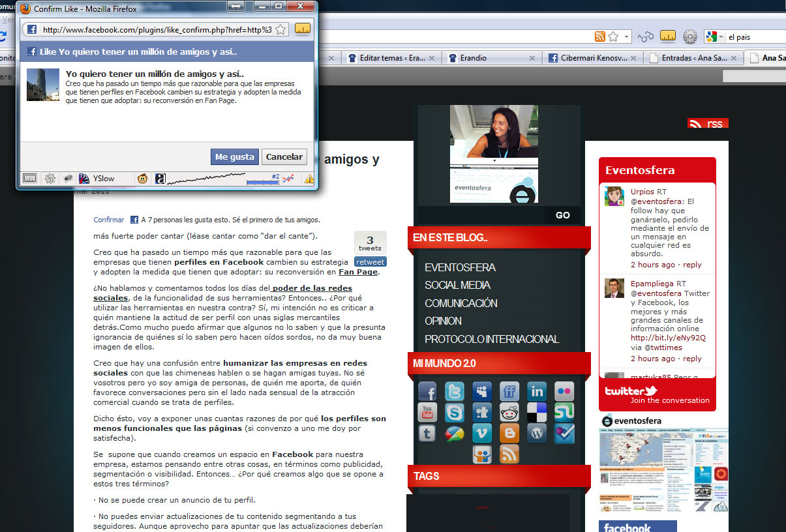Click the YouTube icon in Mi Mundo 2.0
Screen dimensions: 786x532
tap(427, 412)
